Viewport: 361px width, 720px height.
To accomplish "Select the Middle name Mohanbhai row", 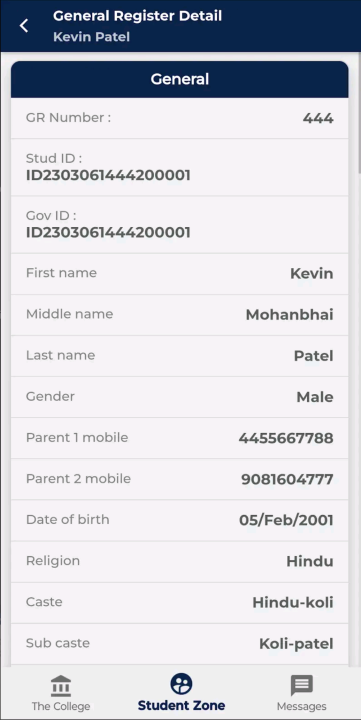I will click(x=180, y=315).
